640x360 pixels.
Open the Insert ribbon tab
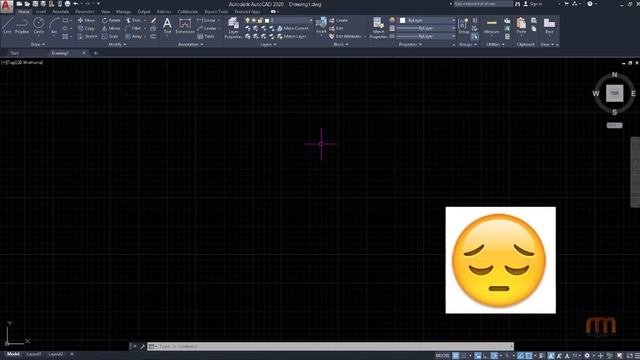41,11
